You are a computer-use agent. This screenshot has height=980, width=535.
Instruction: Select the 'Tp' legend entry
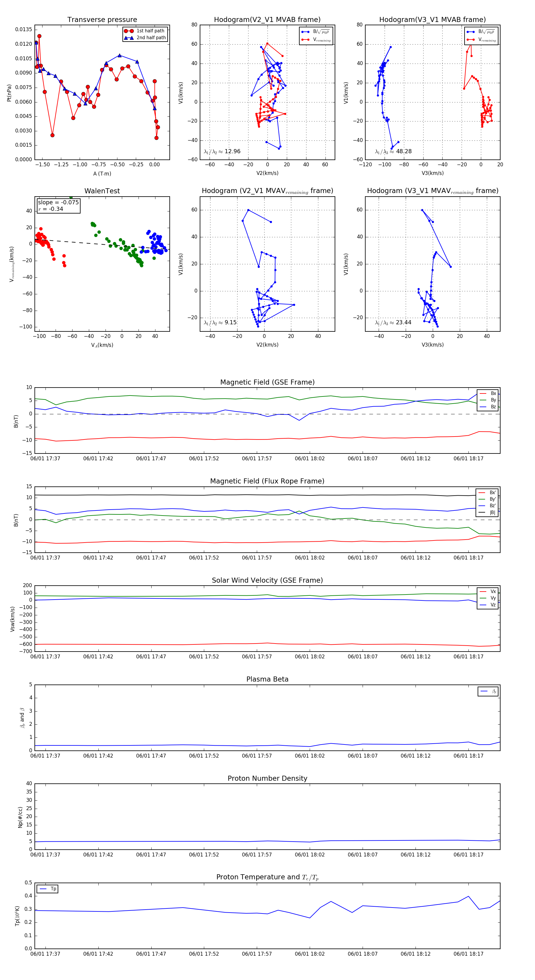point(48,889)
